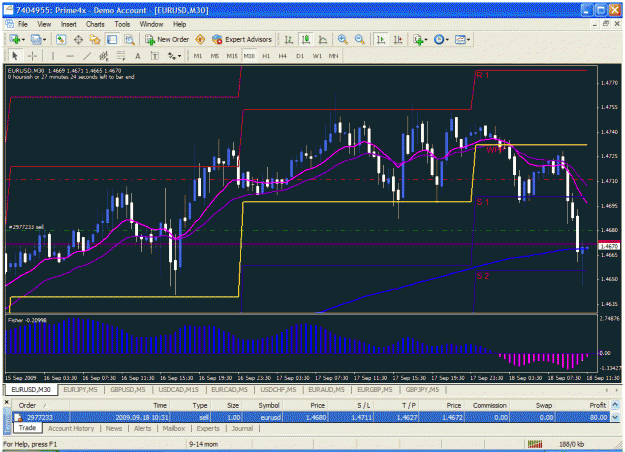Click the New Order button
Screen dimensions: 625x452
(x=167, y=39)
